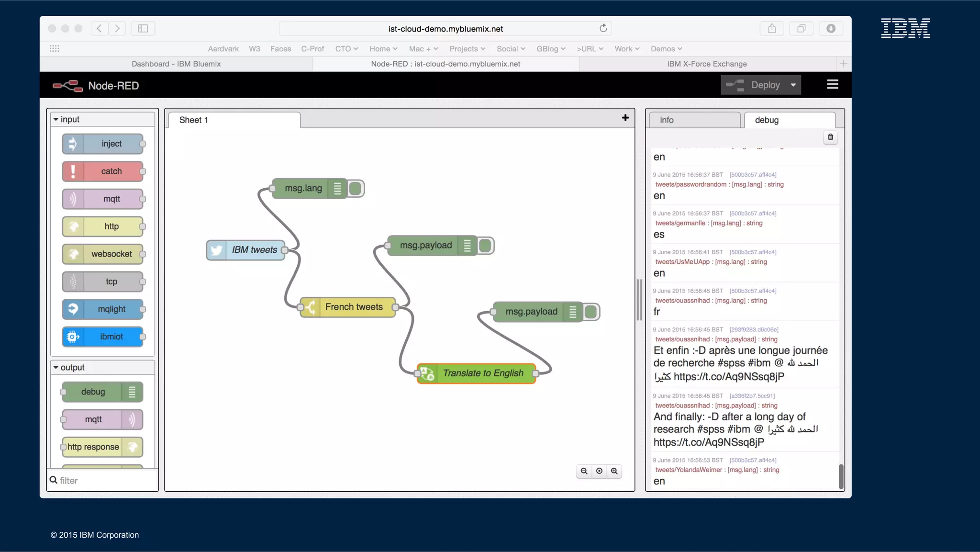
Task: Collapse the output palette category
Action: point(56,367)
